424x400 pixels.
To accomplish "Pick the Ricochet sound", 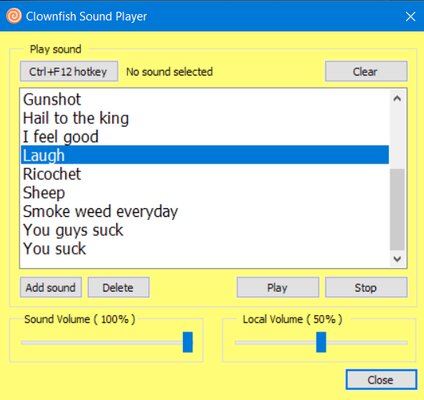I will [x=205, y=174].
